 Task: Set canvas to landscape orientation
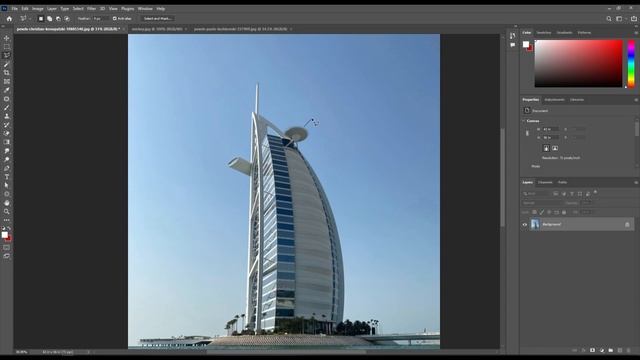(x=555, y=148)
